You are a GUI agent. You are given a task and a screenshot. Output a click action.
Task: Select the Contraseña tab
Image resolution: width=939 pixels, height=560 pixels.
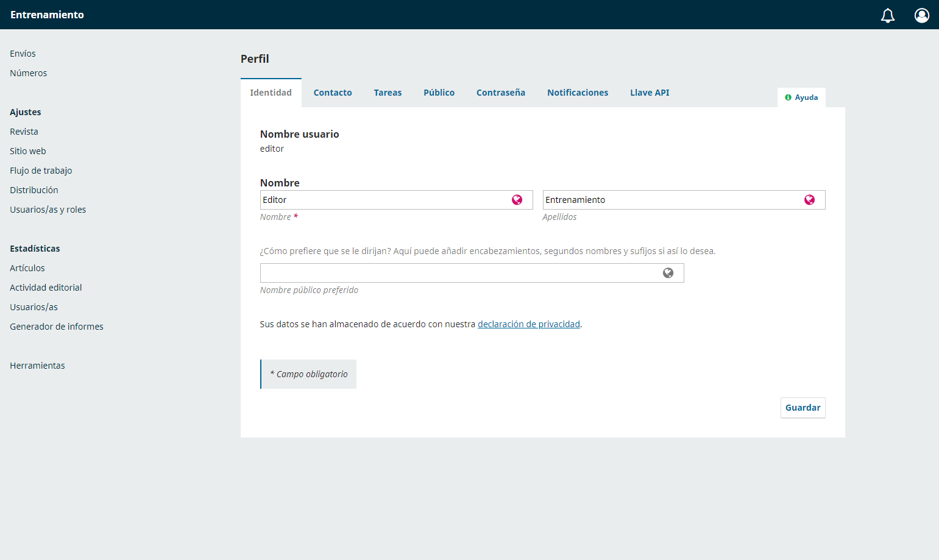tap(501, 93)
